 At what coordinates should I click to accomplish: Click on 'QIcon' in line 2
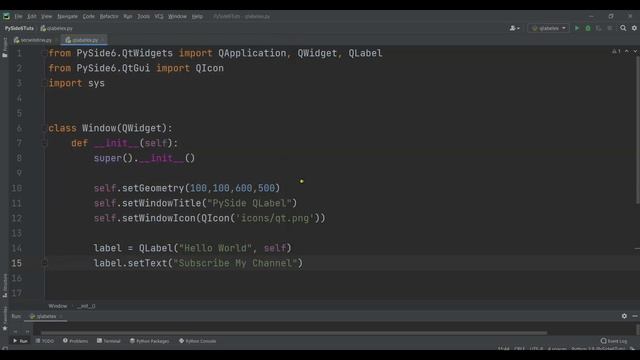coord(209,68)
